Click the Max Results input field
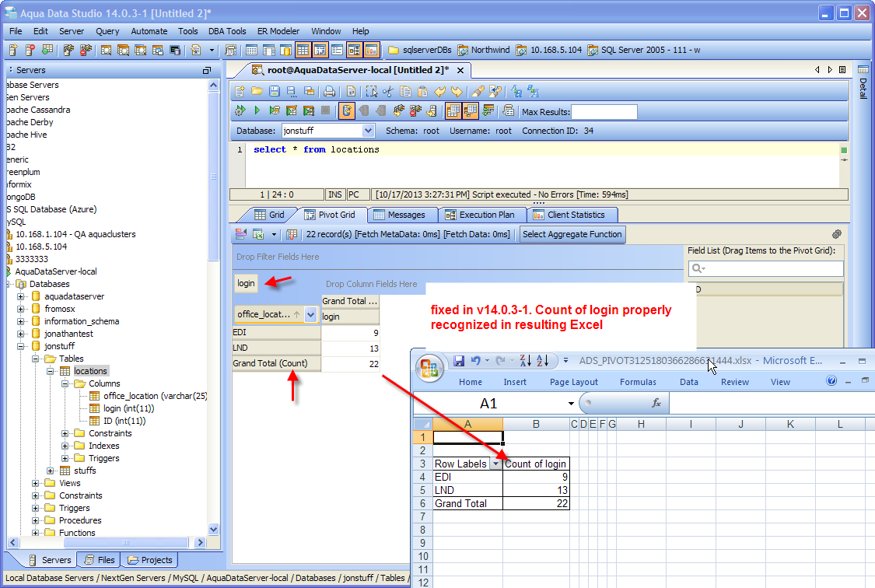This screenshot has width=875, height=588. pyautogui.click(x=604, y=111)
